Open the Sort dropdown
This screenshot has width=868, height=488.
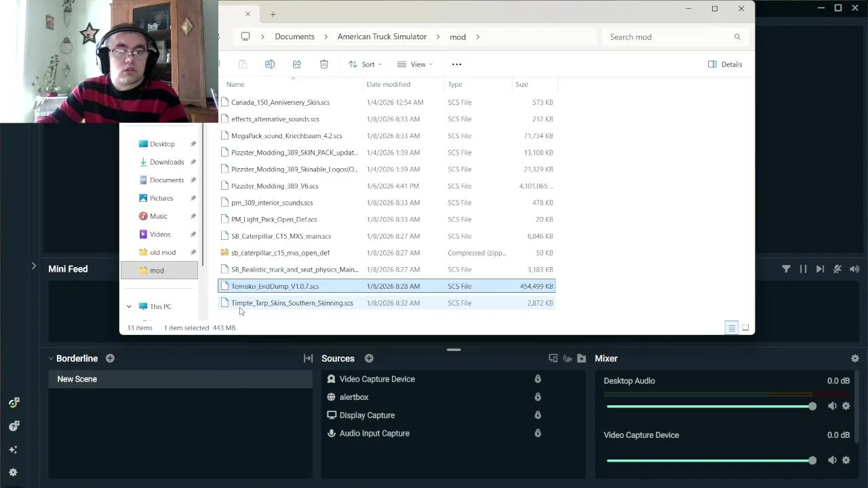click(x=366, y=64)
